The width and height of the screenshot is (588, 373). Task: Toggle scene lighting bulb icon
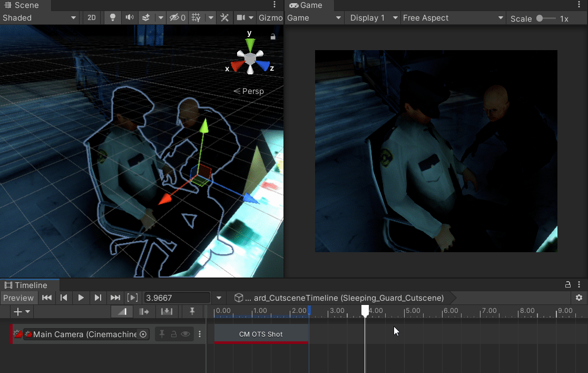(113, 17)
